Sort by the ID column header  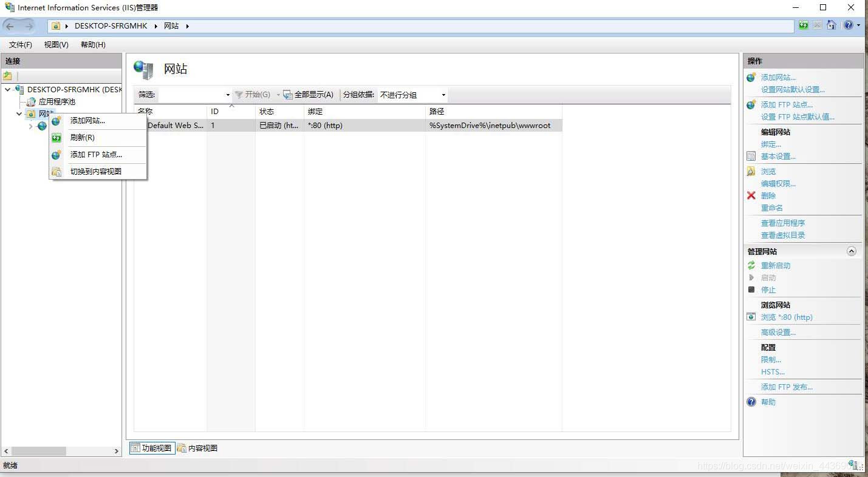[231, 112]
